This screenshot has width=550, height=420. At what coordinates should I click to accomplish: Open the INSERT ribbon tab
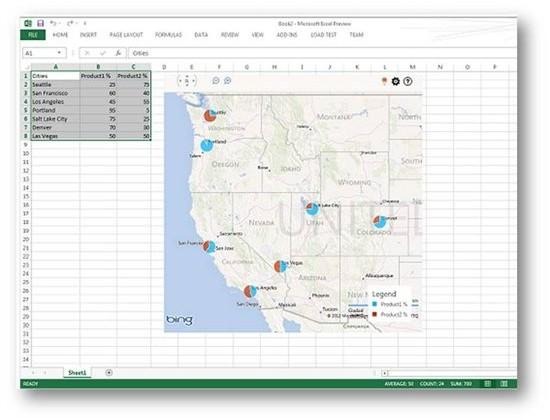[x=88, y=35]
